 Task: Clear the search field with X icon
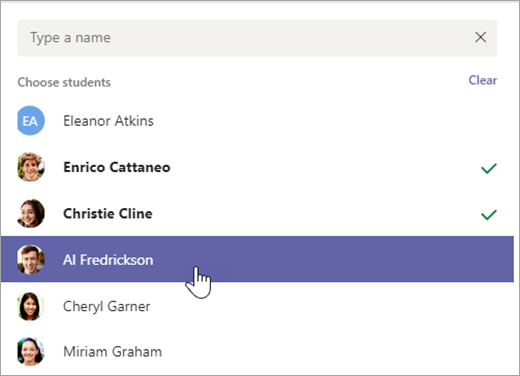pos(480,37)
